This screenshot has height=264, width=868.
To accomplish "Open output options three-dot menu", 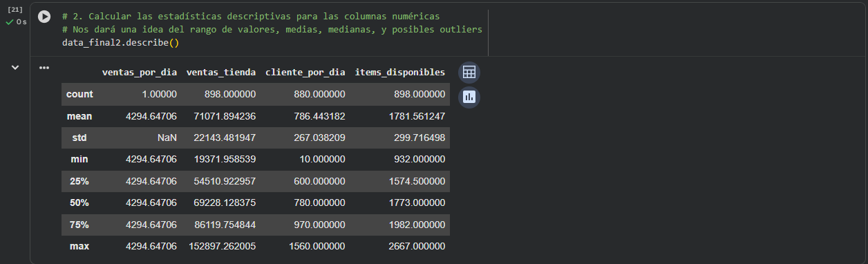I will click(44, 68).
